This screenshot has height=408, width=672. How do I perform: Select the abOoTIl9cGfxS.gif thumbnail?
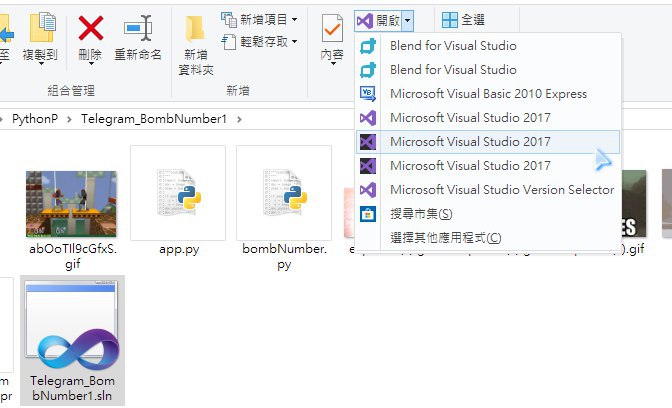pyautogui.click(x=71, y=204)
